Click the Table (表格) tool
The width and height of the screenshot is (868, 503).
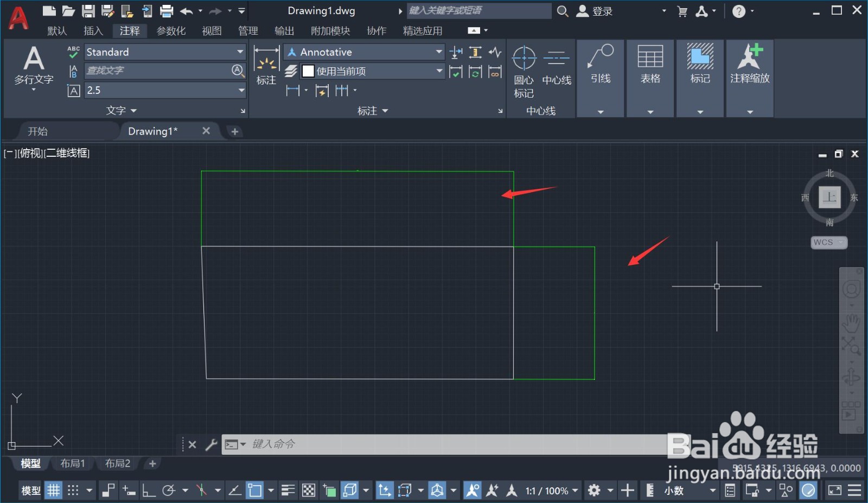[x=650, y=64]
